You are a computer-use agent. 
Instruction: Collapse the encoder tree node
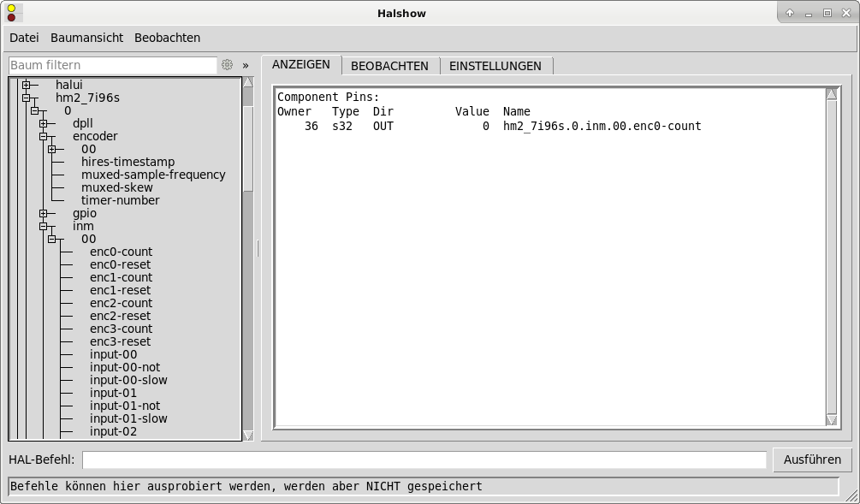pyautogui.click(x=44, y=137)
